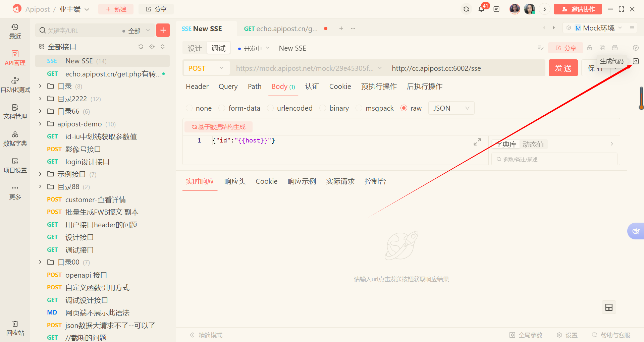Open 自动化测试 in sidebar
644x342 pixels.
pyautogui.click(x=15, y=85)
